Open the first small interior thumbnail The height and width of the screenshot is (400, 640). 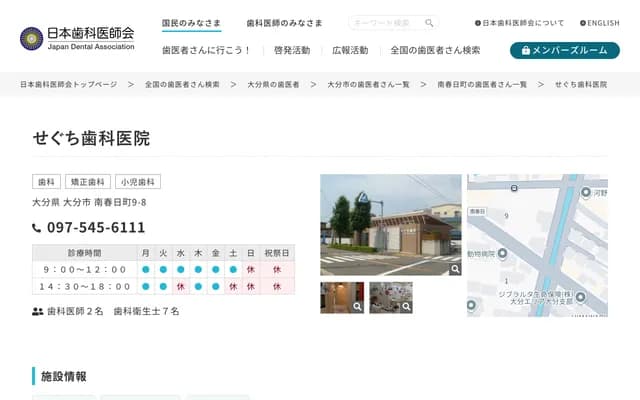point(342,298)
